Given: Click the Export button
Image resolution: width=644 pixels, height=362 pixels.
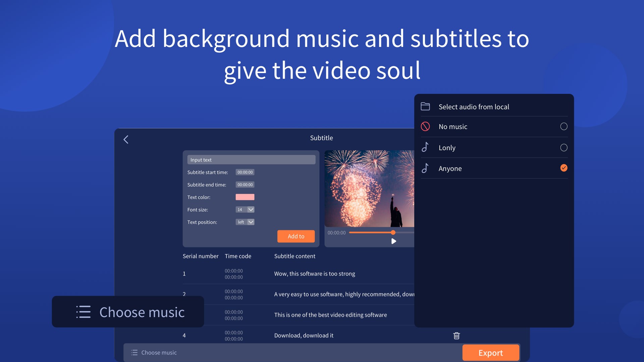Looking at the screenshot, I should (x=490, y=353).
